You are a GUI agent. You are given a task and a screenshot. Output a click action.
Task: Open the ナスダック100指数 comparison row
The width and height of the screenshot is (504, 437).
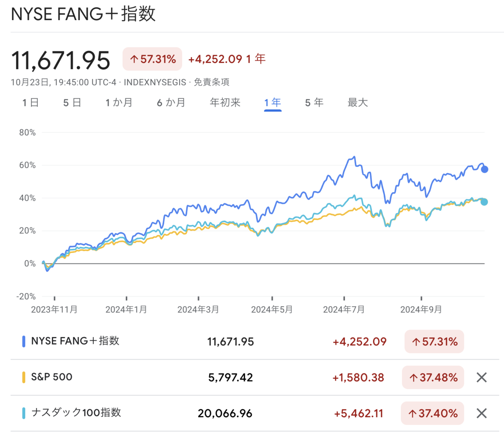click(x=76, y=413)
